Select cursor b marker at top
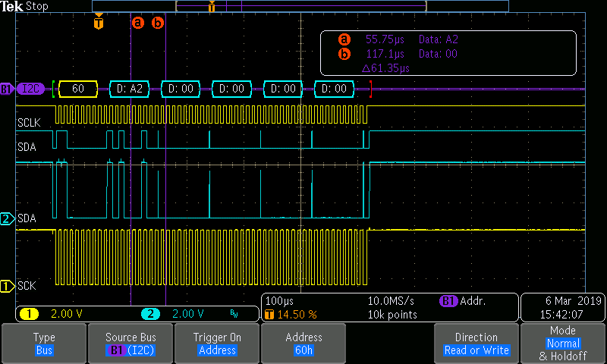607x364 pixels. (x=158, y=23)
